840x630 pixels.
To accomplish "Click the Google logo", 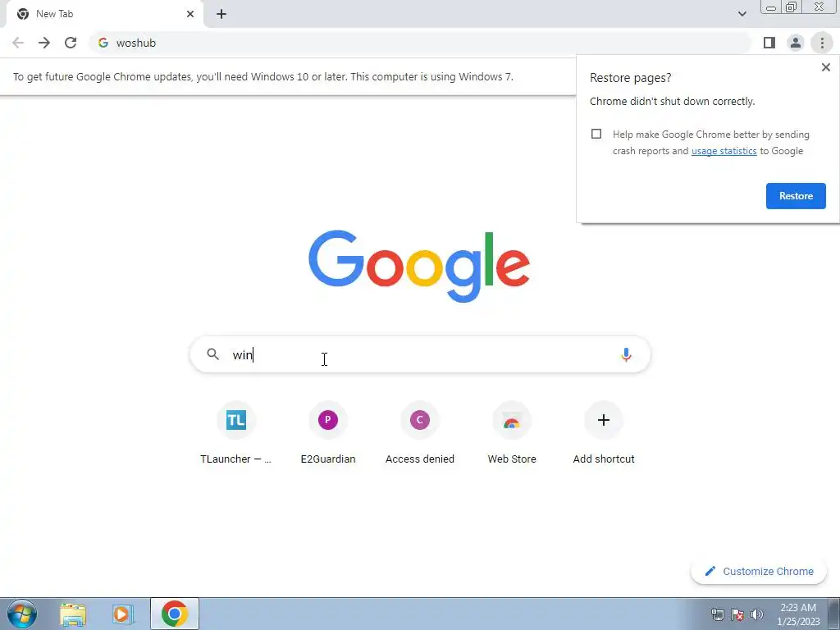I will click(419, 267).
